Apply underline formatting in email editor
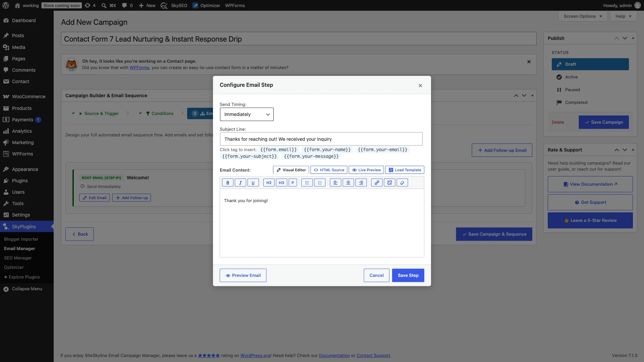644x362 pixels. [x=253, y=183]
